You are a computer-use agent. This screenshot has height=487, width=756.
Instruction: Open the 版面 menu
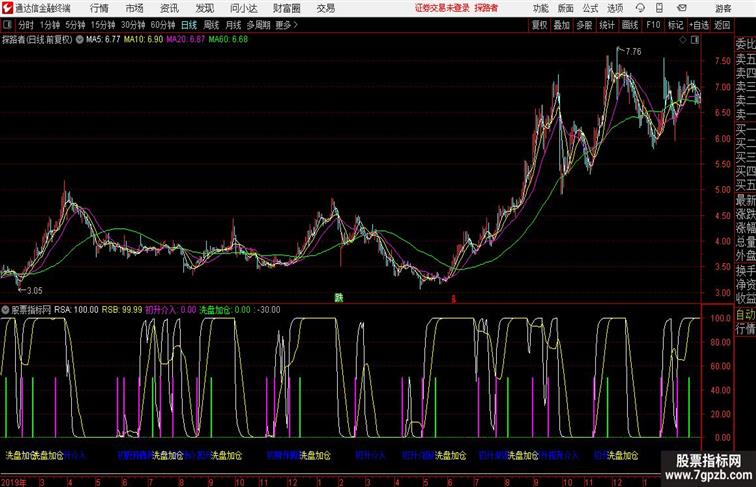tap(566, 8)
